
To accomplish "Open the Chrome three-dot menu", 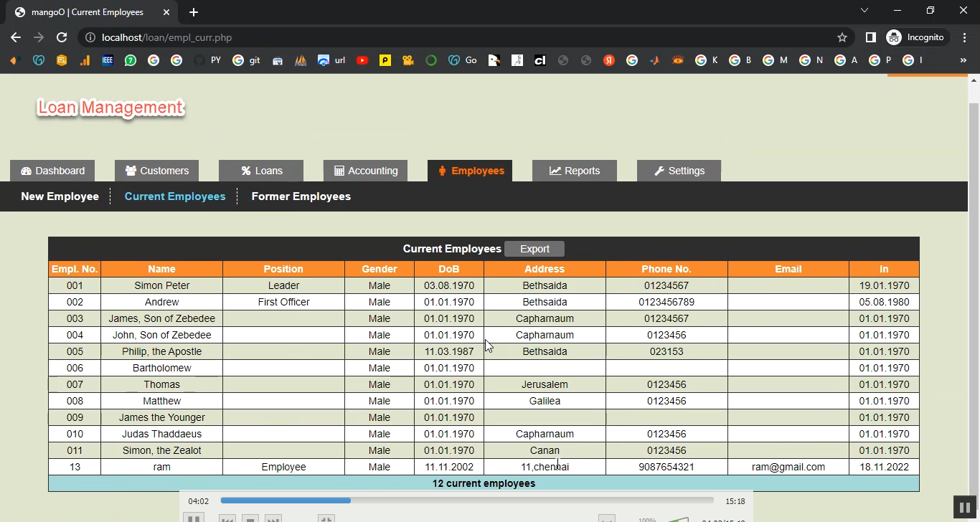I will click(963, 37).
